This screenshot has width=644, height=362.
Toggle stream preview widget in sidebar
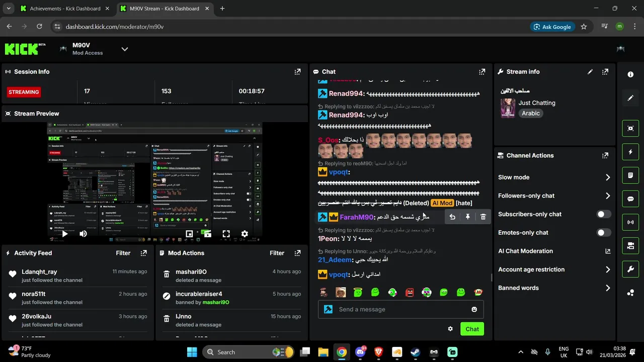point(630,128)
